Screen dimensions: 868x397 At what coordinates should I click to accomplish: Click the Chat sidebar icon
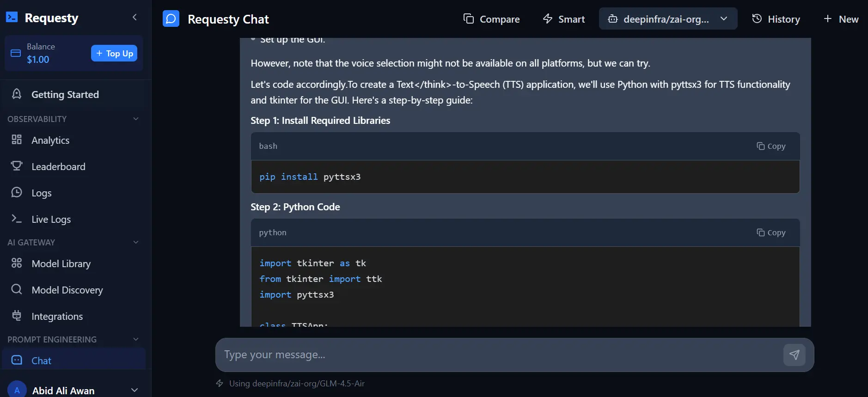(x=17, y=360)
